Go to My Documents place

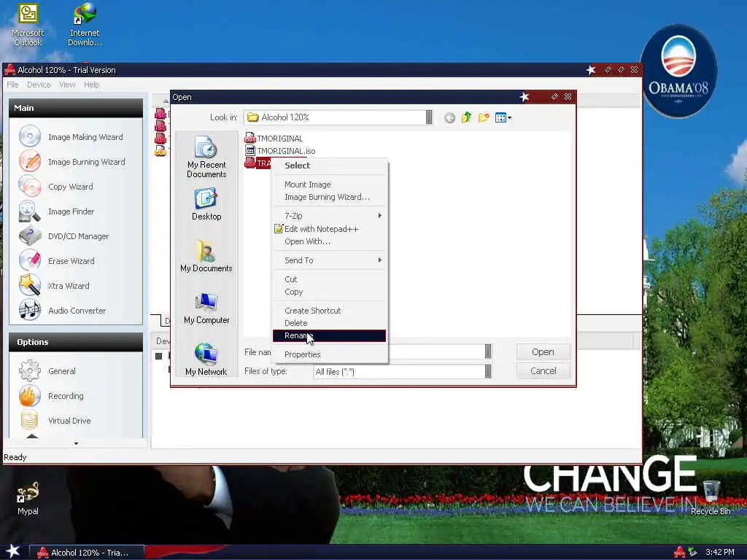[206, 256]
